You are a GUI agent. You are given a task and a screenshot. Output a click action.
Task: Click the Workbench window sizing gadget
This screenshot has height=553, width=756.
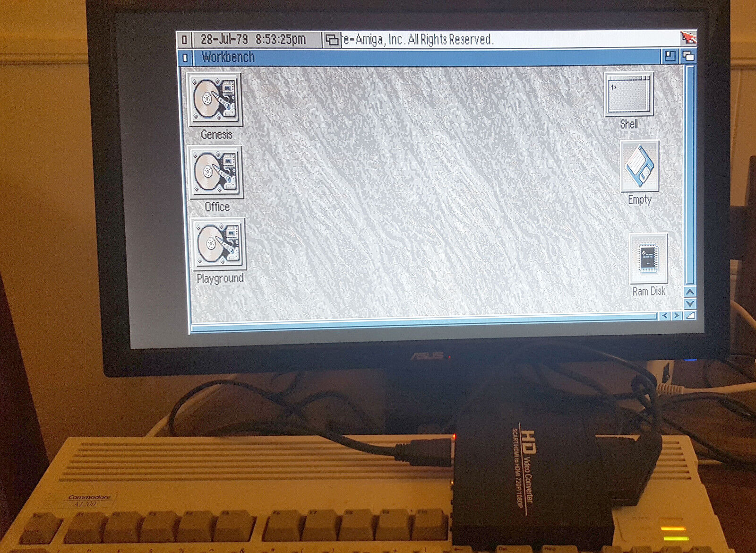(x=690, y=315)
